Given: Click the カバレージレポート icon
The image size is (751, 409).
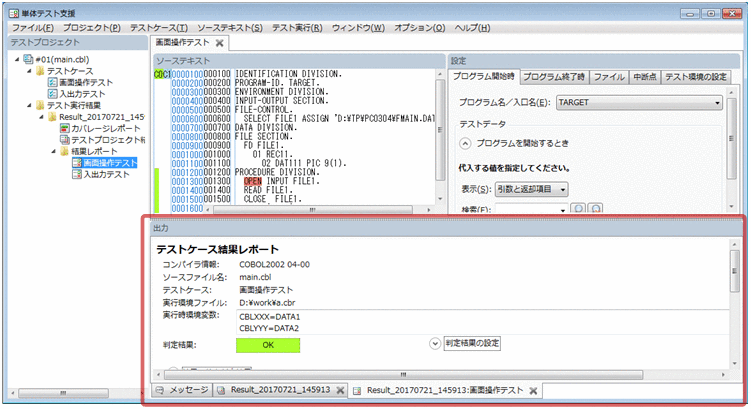Looking at the screenshot, I should (x=65, y=128).
